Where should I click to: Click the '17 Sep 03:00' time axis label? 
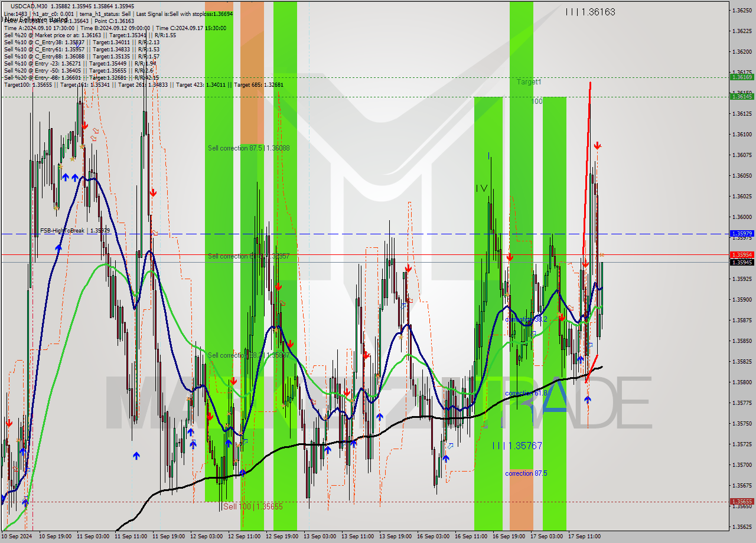548,537
